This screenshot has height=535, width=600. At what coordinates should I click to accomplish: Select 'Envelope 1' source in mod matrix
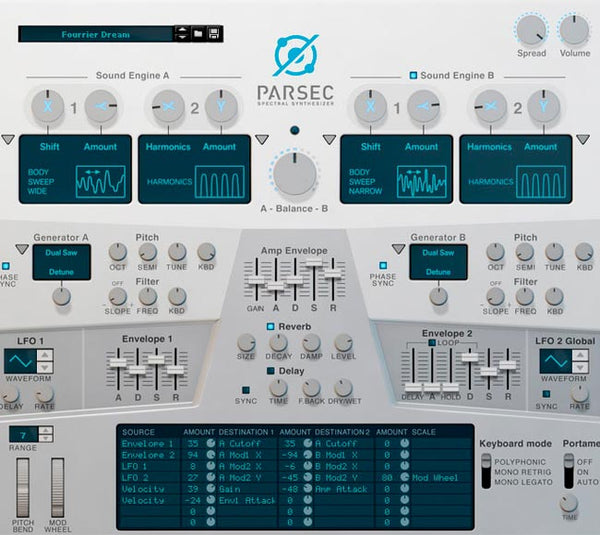tap(147, 444)
